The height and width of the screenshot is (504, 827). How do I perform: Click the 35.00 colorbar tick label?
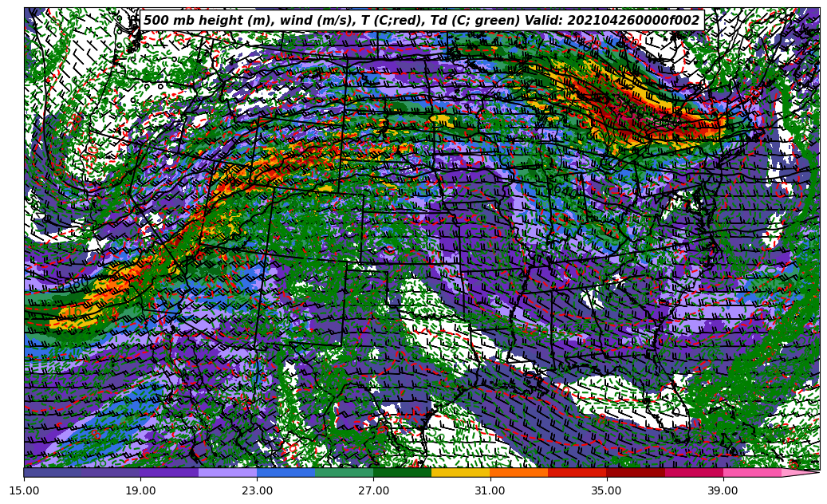pos(606,490)
